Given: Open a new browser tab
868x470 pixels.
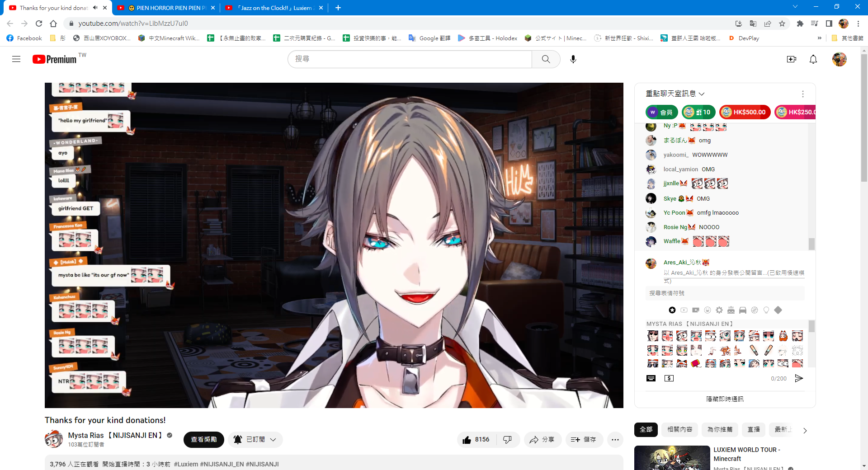Looking at the screenshot, I should (x=338, y=8).
